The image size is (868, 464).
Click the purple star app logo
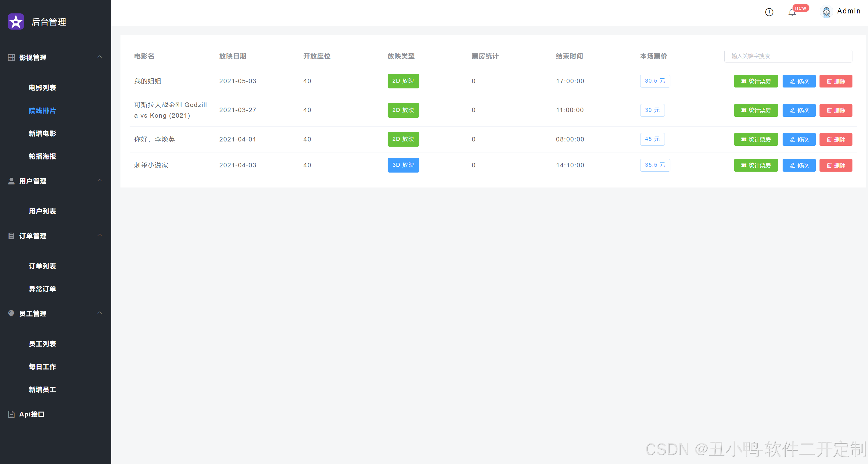(16, 22)
